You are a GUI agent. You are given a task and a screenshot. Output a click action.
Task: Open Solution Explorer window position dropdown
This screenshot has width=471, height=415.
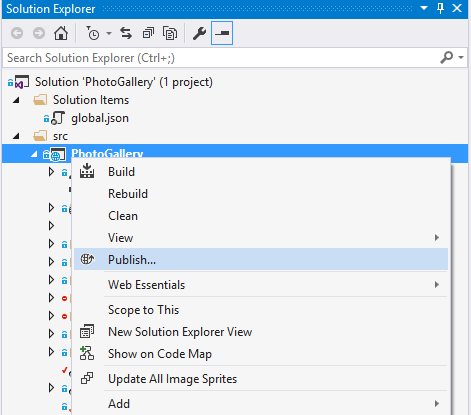[x=424, y=8]
